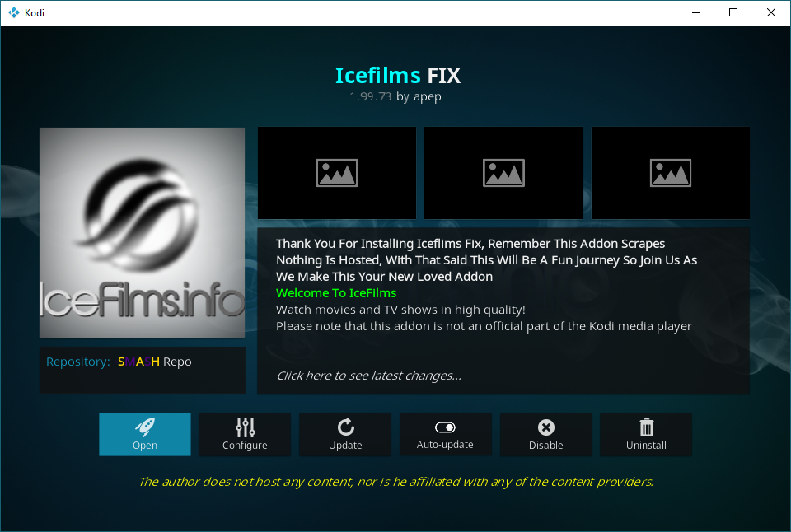Maximize the Kodi window
Viewport: 791px width, 532px height.
(733, 12)
